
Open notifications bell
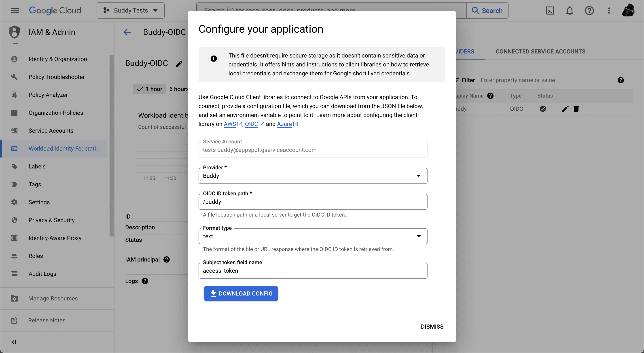pyautogui.click(x=570, y=11)
